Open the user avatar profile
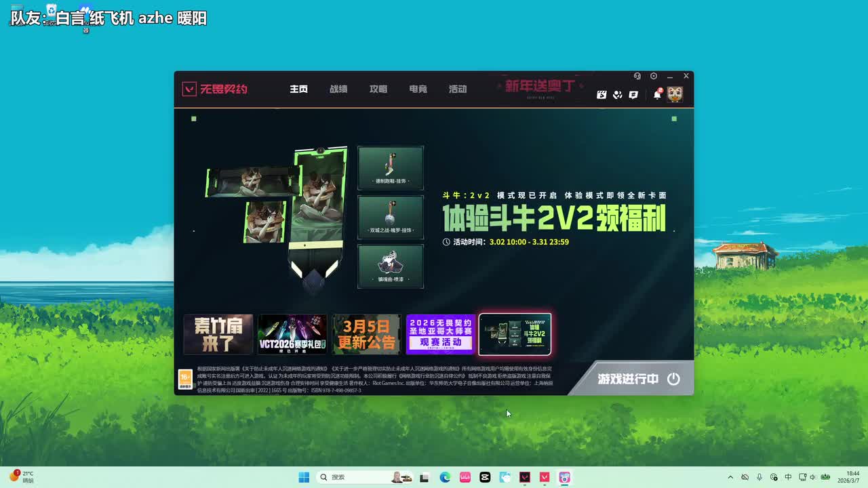Screen dimensions: 868x488 click(675, 94)
